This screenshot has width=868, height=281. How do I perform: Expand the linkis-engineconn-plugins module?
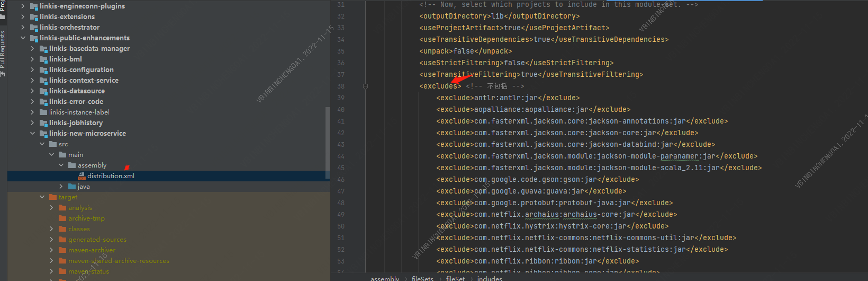[x=23, y=6]
